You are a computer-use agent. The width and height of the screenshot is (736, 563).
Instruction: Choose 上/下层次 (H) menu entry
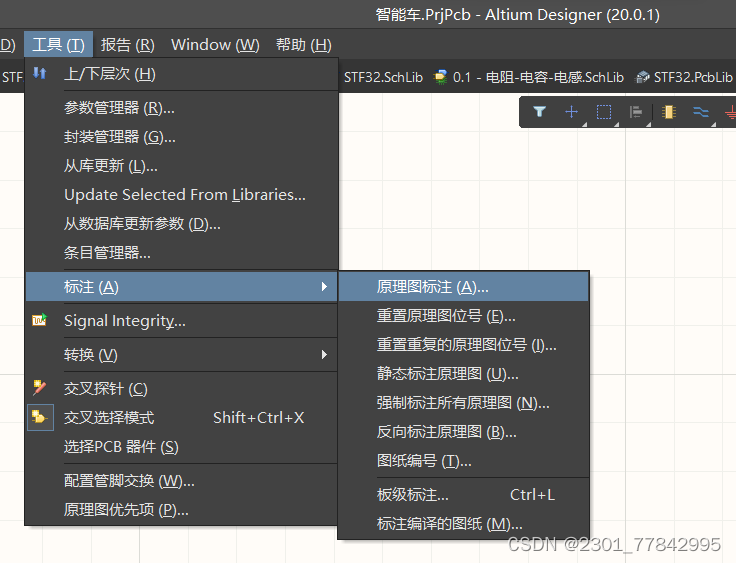pyautogui.click(x=182, y=74)
